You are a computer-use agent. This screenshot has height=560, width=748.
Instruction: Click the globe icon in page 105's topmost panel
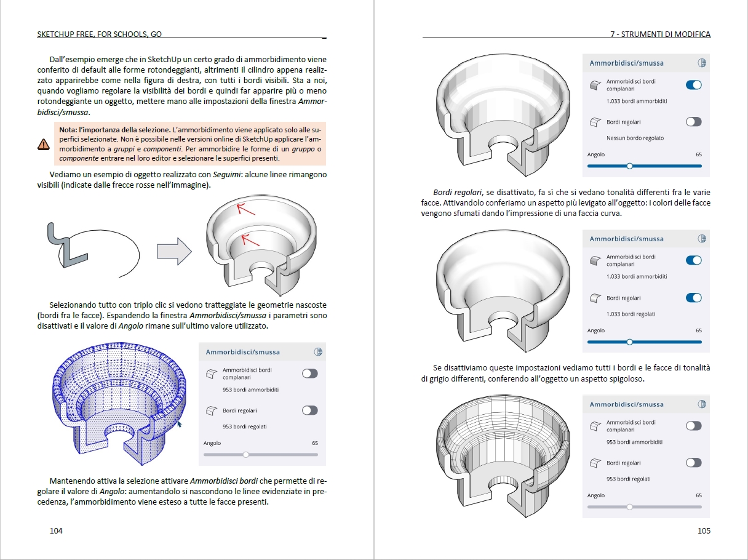(702, 63)
